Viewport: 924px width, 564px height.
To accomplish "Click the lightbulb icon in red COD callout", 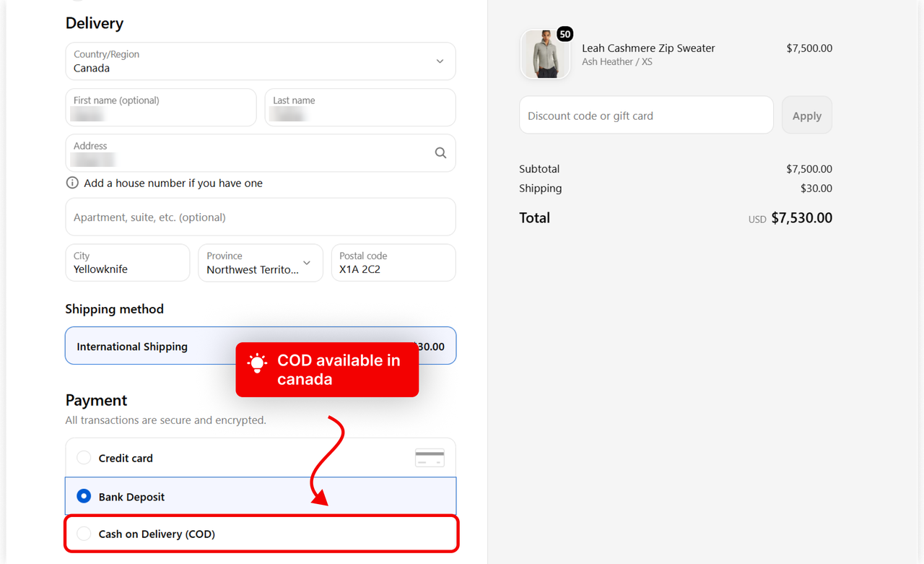I will tap(257, 363).
